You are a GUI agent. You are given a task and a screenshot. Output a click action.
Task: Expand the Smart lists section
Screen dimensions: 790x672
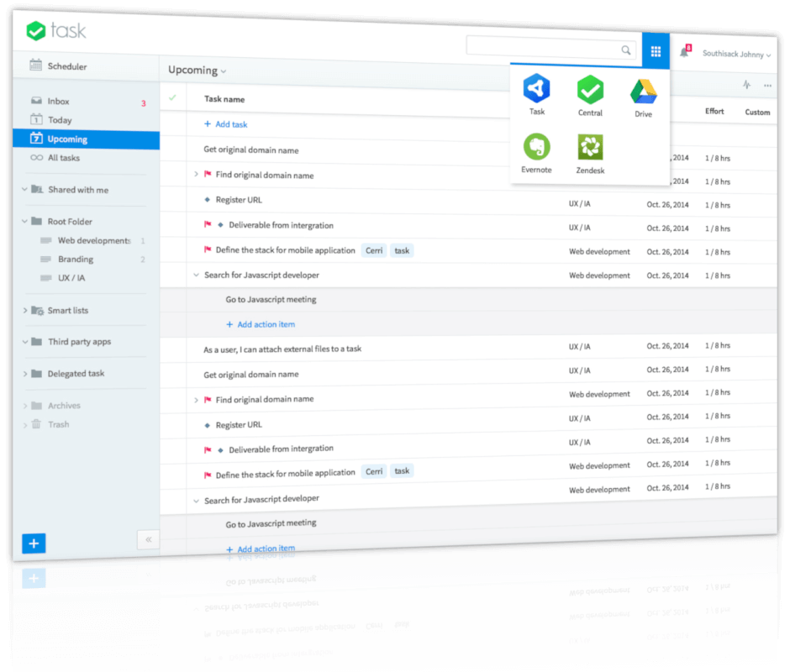pos(24,310)
